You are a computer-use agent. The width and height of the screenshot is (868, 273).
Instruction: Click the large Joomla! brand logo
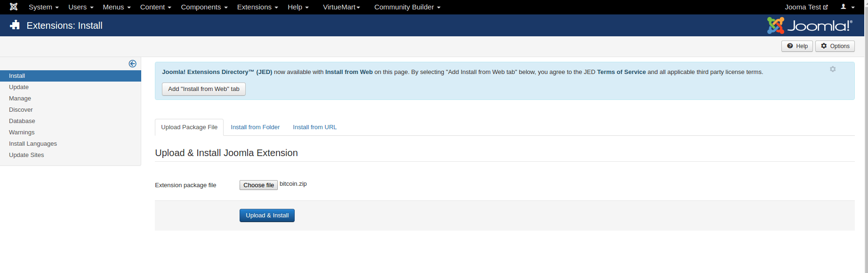point(810,25)
